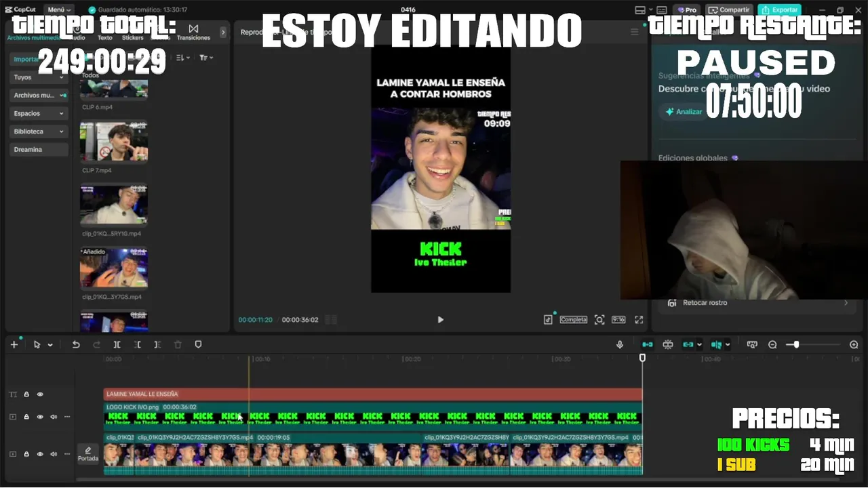Click the timeline zoom-out magnifier
The height and width of the screenshot is (488, 868).
772,344
